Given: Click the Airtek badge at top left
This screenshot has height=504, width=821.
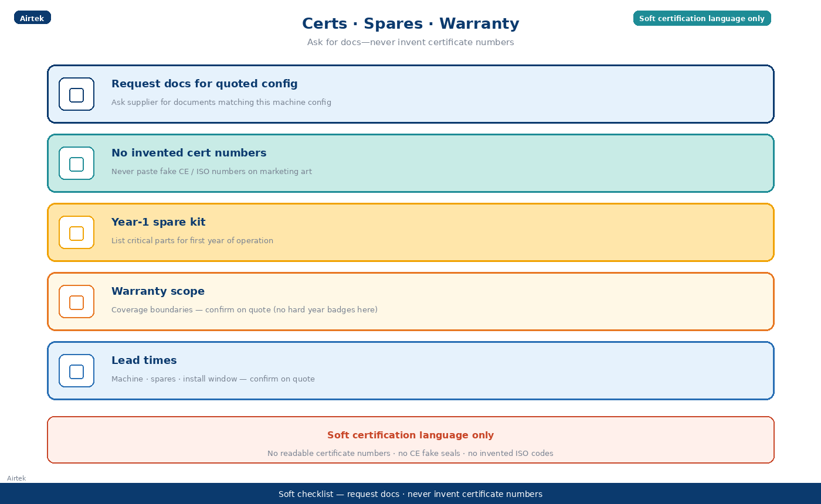Looking at the screenshot, I should pyautogui.click(x=32, y=18).
